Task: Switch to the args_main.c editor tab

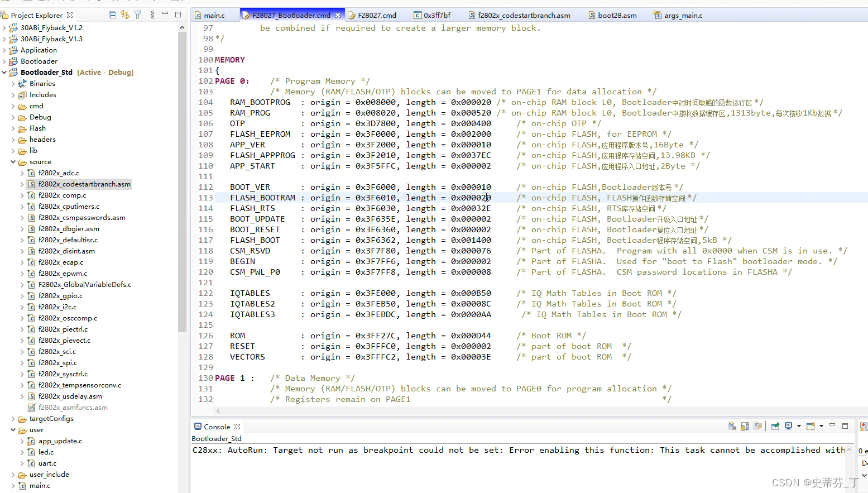Action: pyautogui.click(x=678, y=15)
